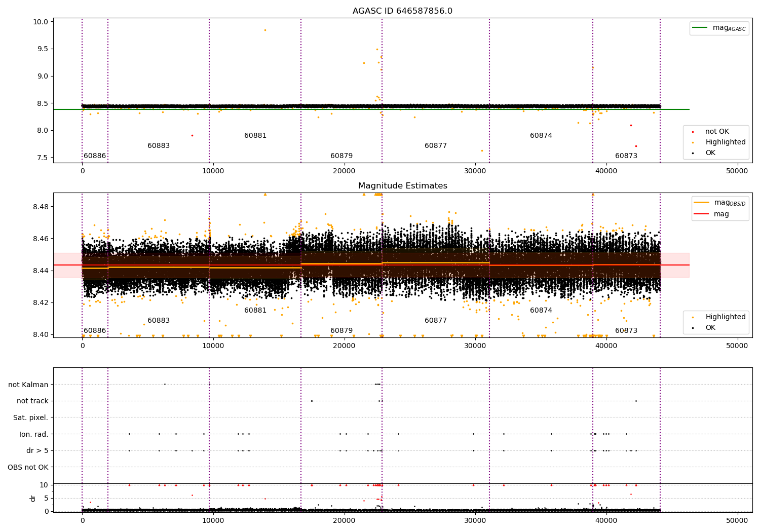Click the 9.5 y-axis tick label

pos(43,49)
